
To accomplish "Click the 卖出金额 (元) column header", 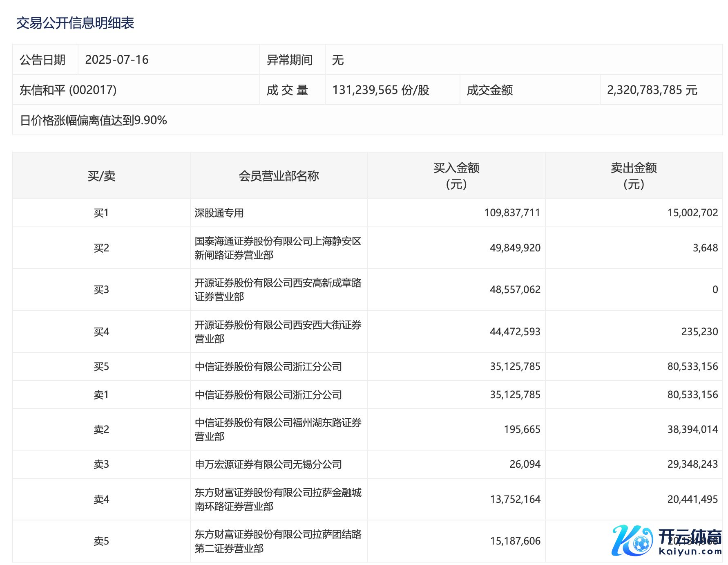I will click(634, 176).
